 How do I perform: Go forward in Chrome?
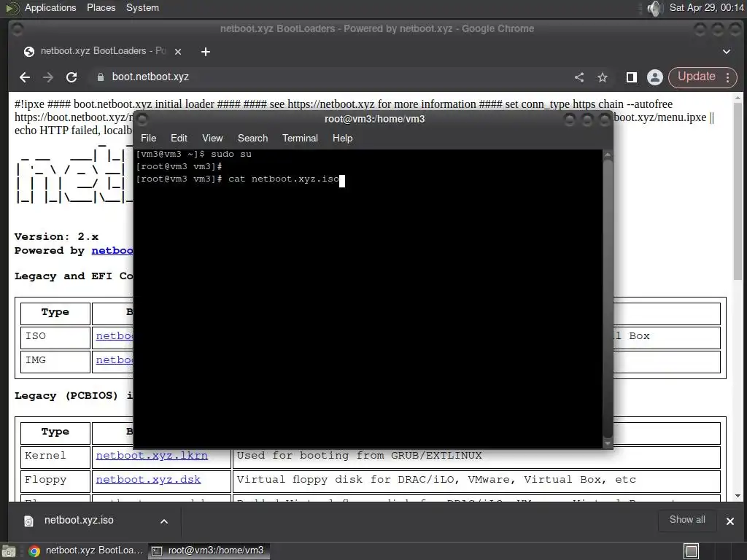point(48,77)
